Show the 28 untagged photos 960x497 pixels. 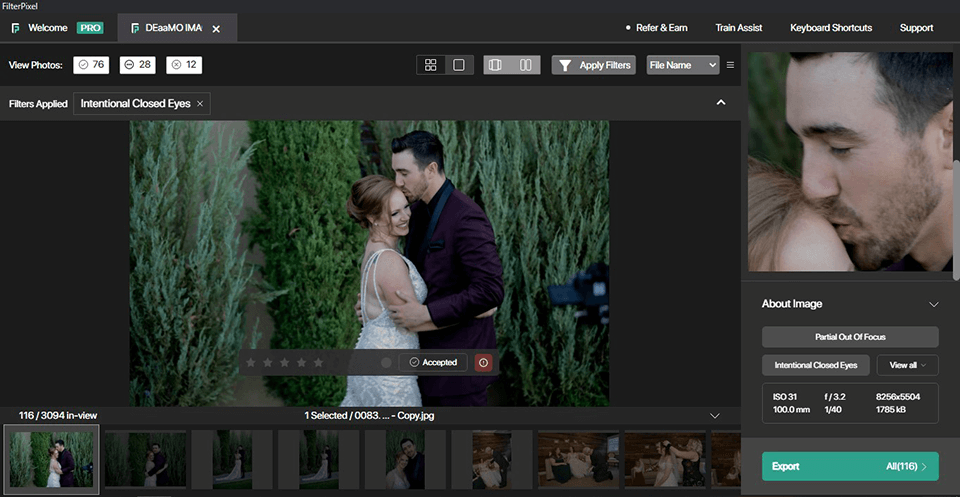click(x=138, y=65)
